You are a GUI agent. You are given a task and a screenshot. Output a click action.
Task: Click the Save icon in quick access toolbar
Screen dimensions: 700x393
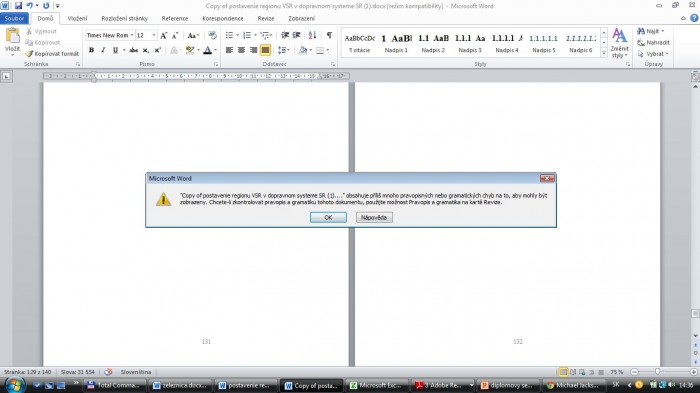pyautogui.click(x=18, y=6)
